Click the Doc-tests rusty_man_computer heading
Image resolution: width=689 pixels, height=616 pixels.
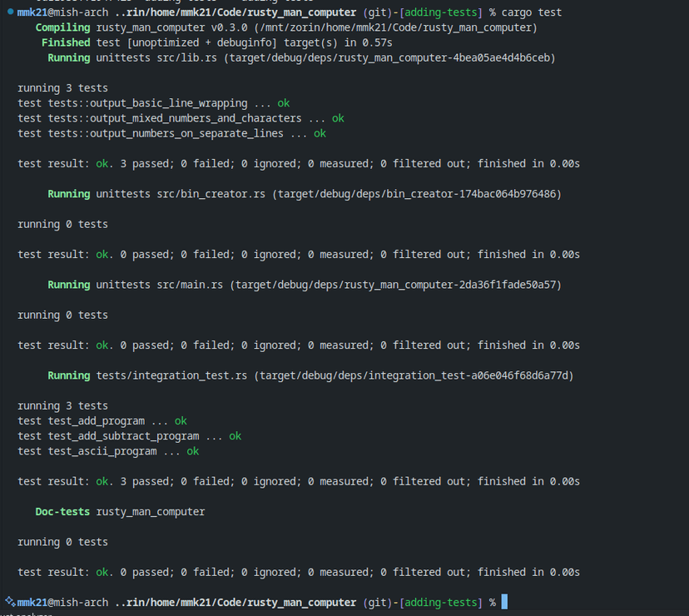coord(120,512)
